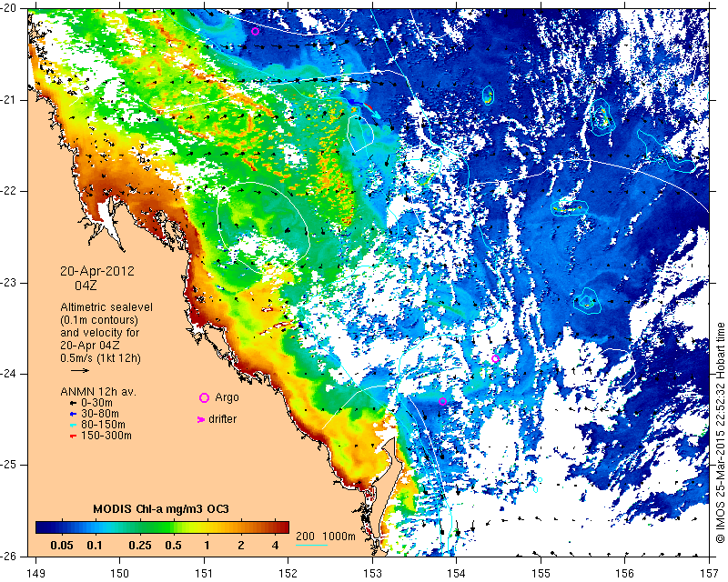Viewport: 728px width, 582px height.
Task: Click the latitude axis label '-25'
Action: tap(9, 465)
